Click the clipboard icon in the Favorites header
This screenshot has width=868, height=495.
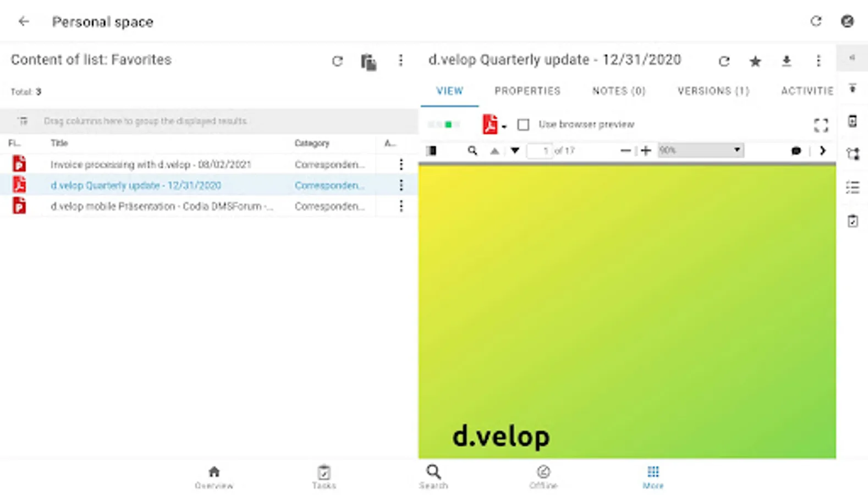[369, 62]
